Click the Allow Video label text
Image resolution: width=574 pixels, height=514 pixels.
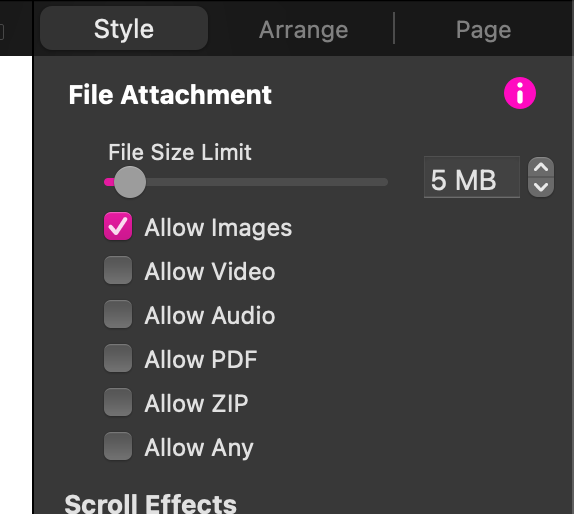[210, 272]
